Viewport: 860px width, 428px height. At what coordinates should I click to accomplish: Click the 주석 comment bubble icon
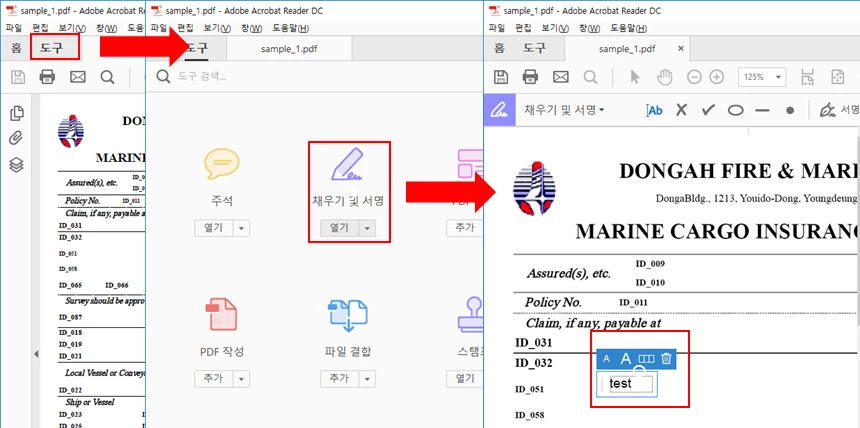pos(222,164)
